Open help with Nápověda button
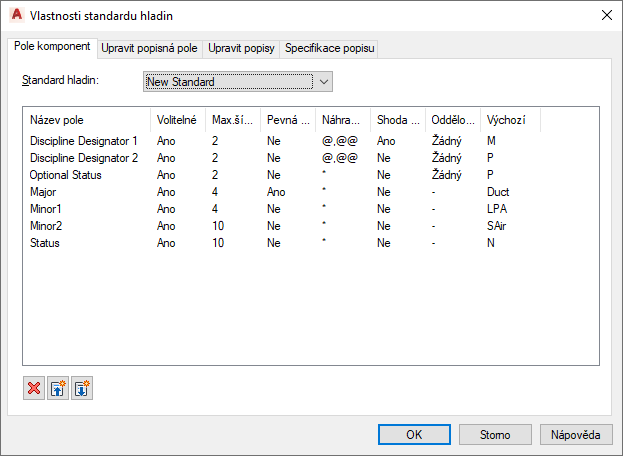This screenshot has height=456, width=623. 576,435
